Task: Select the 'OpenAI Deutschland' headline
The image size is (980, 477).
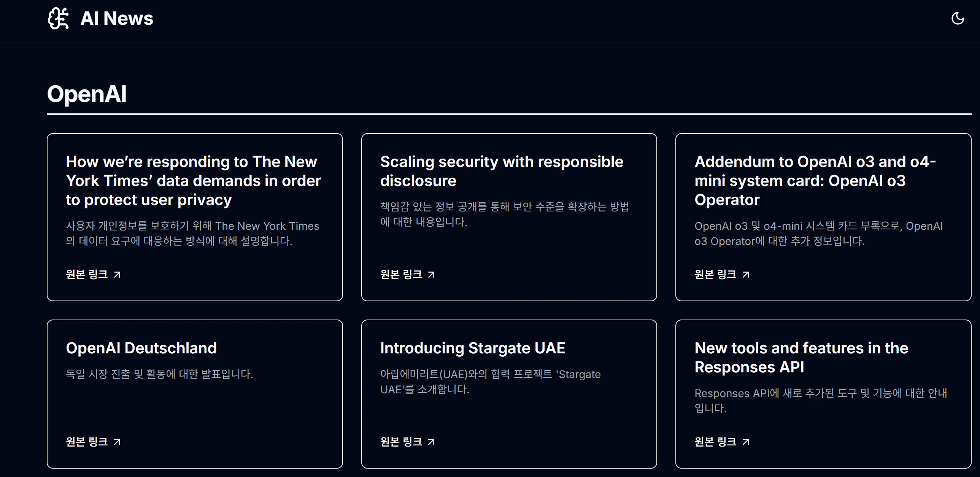Action: (141, 348)
